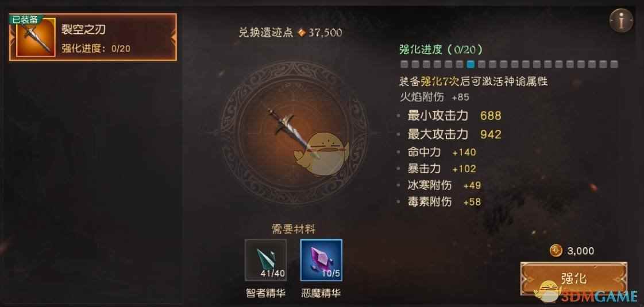Select the 智者精华 material icon
Screen dimensions: 644x307
(x=266, y=260)
